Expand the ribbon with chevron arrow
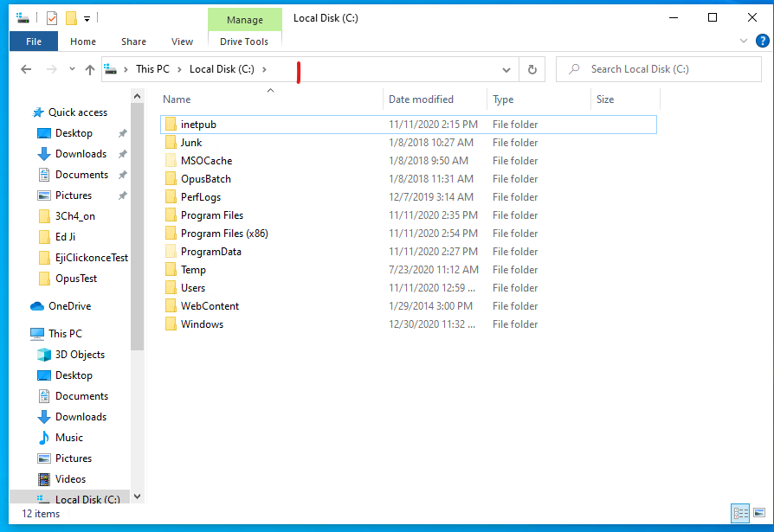This screenshot has width=774, height=532. (x=743, y=42)
